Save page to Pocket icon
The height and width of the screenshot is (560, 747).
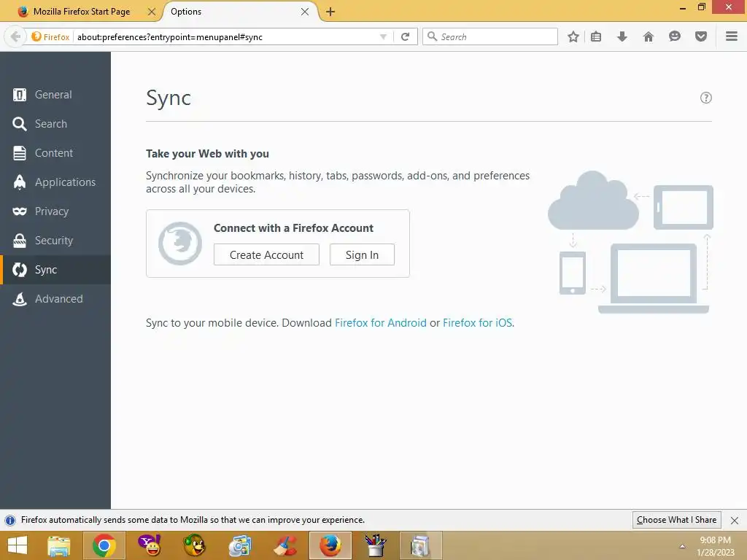pyautogui.click(x=701, y=36)
